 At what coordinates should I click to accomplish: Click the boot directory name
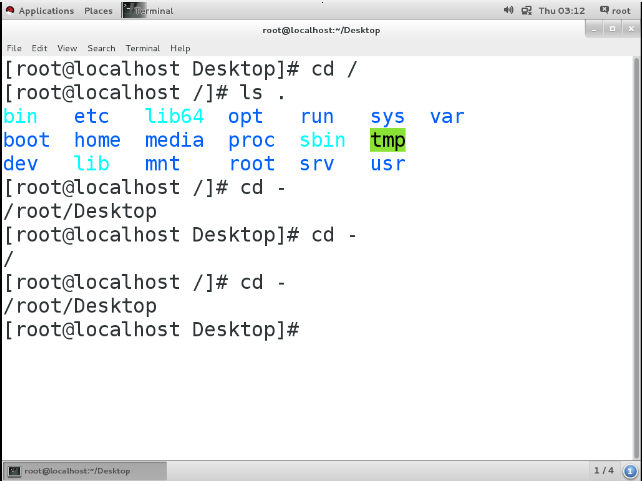(x=27, y=140)
